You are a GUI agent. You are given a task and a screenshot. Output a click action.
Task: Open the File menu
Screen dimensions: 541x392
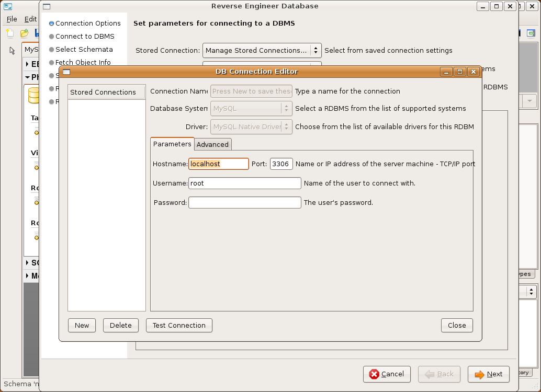12,19
